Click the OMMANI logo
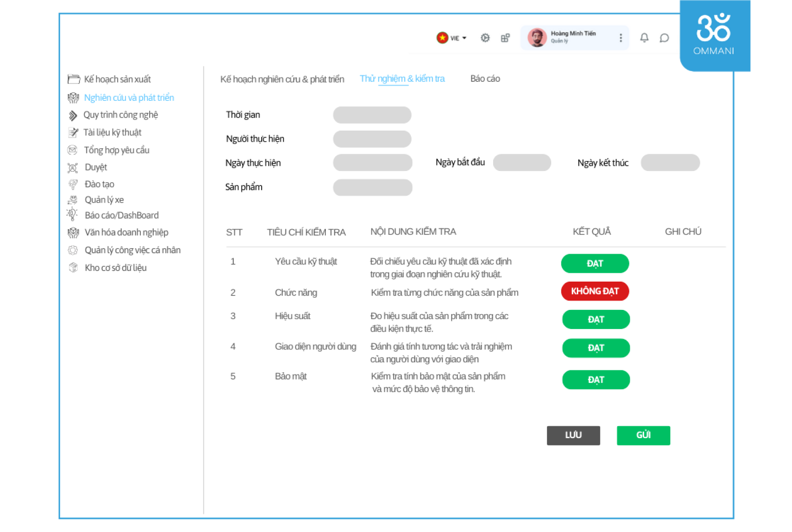 pos(713,35)
